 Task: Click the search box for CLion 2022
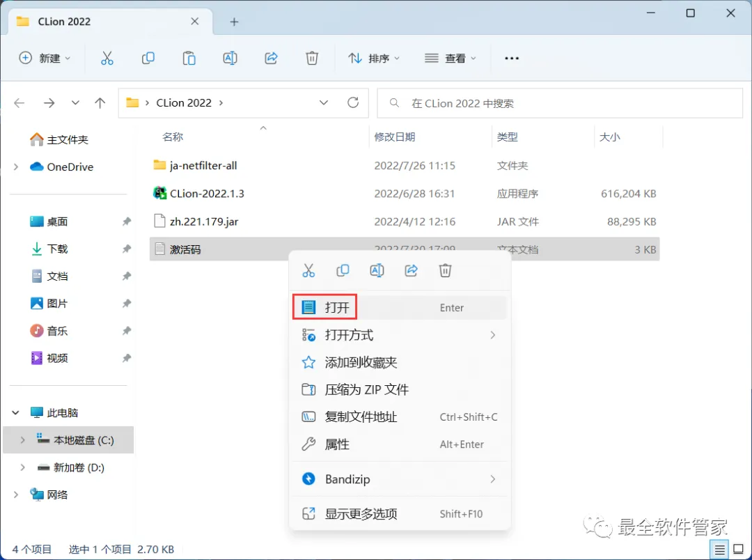[x=560, y=103]
